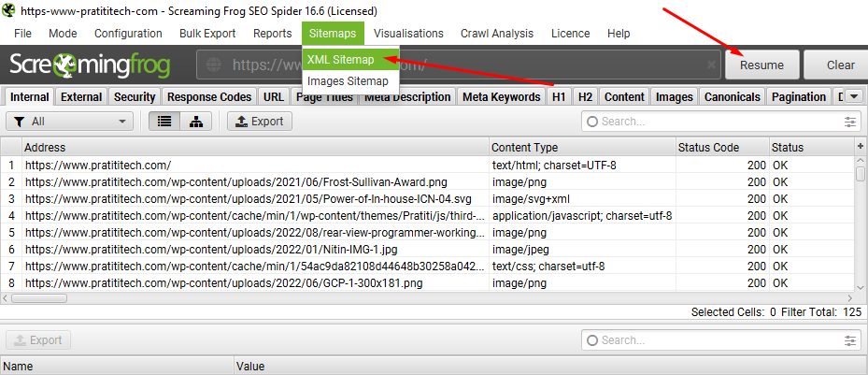
Task: Open the Mode menu
Action: 63,34
